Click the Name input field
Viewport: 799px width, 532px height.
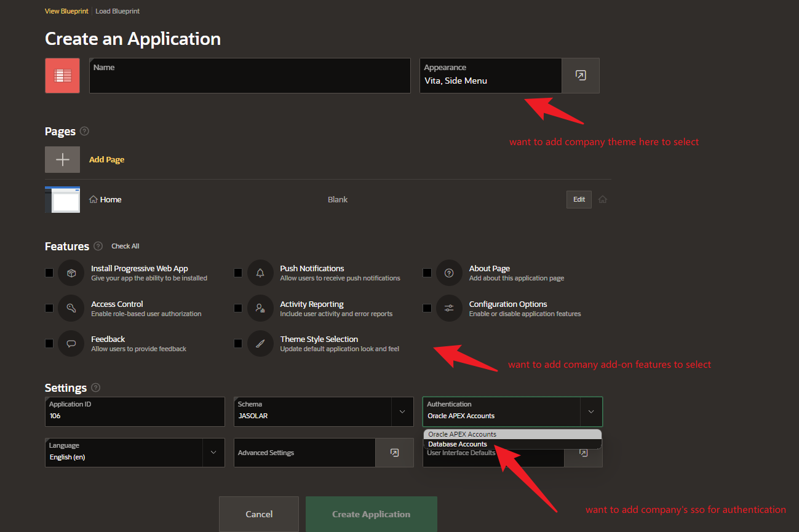click(249, 76)
